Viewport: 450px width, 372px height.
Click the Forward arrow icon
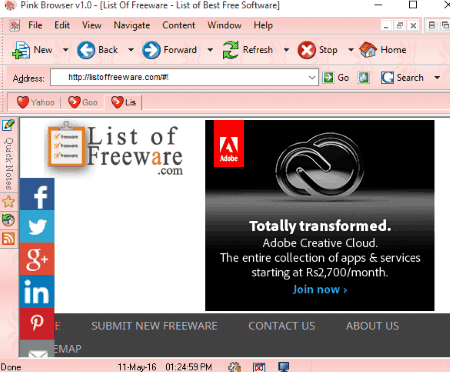click(x=151, y=50)
